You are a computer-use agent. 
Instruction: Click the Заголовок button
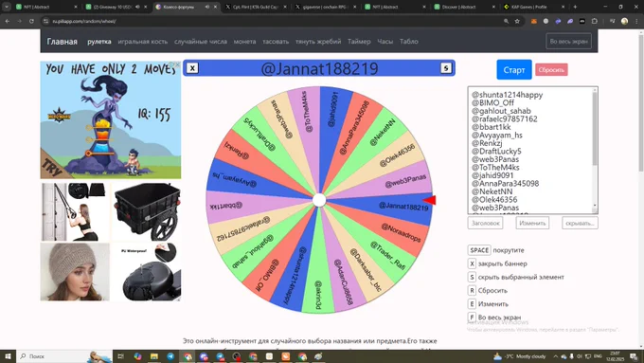tap(485, 223)
